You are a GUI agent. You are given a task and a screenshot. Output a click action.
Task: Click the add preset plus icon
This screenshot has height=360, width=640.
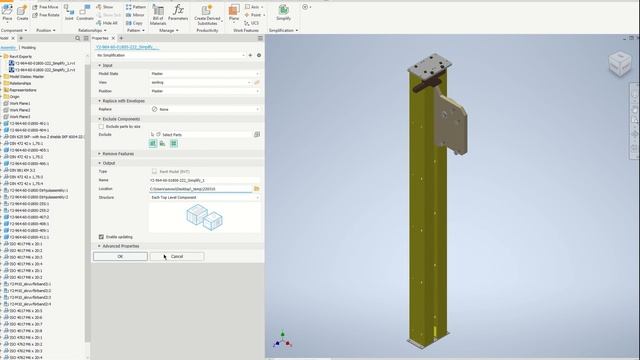point(250,55)
